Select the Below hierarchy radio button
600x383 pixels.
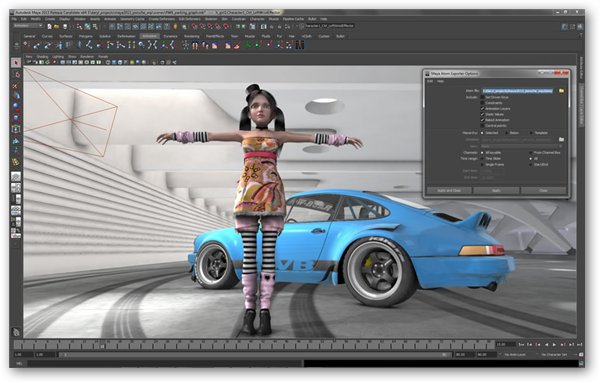point(507,133)
